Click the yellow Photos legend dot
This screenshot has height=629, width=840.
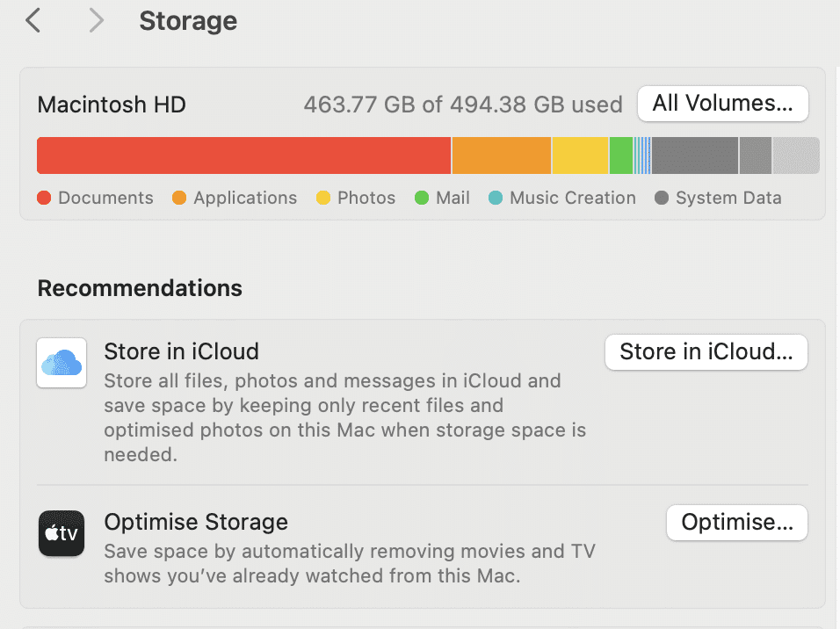point(323,198)
